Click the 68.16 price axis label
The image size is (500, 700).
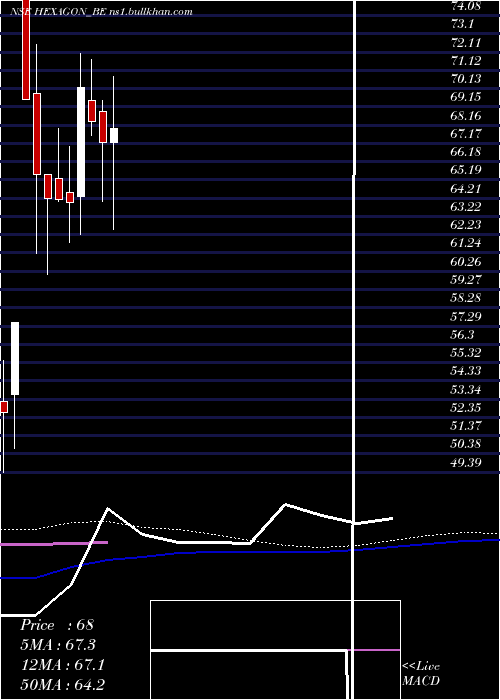coord(467,115)
